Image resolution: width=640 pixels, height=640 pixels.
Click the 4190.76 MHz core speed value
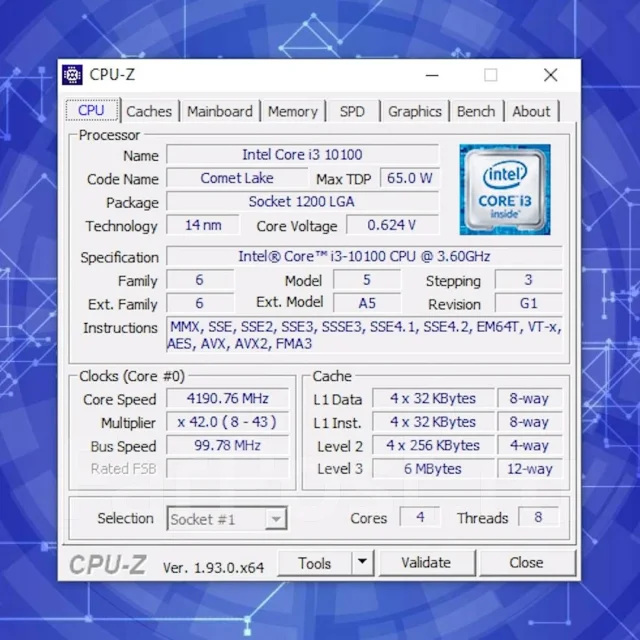coord(228,398)
